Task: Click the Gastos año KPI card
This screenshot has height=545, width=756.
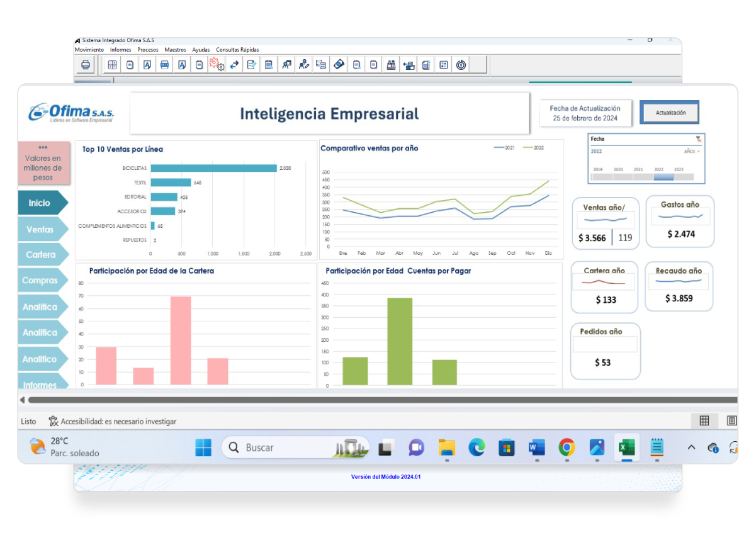Action: coord(680,221)
